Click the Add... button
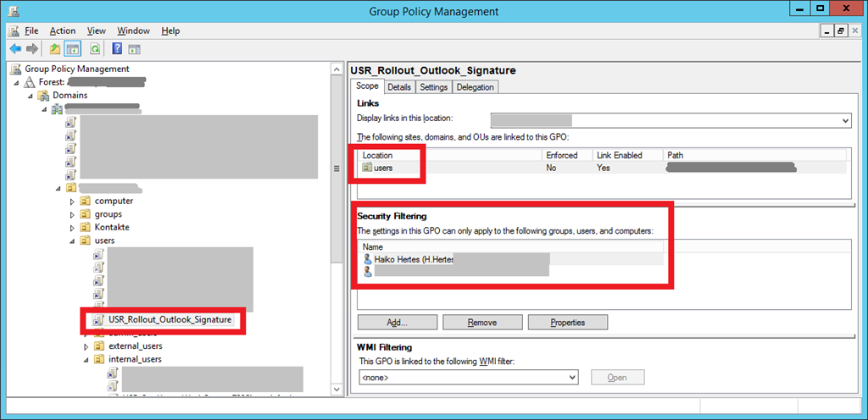This screenshot has height=420, width=868. tap(398, 323)
